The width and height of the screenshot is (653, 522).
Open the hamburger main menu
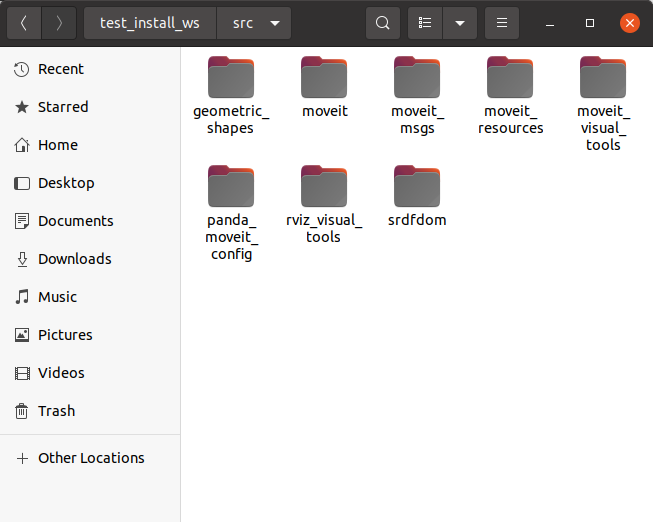[502, 23]
